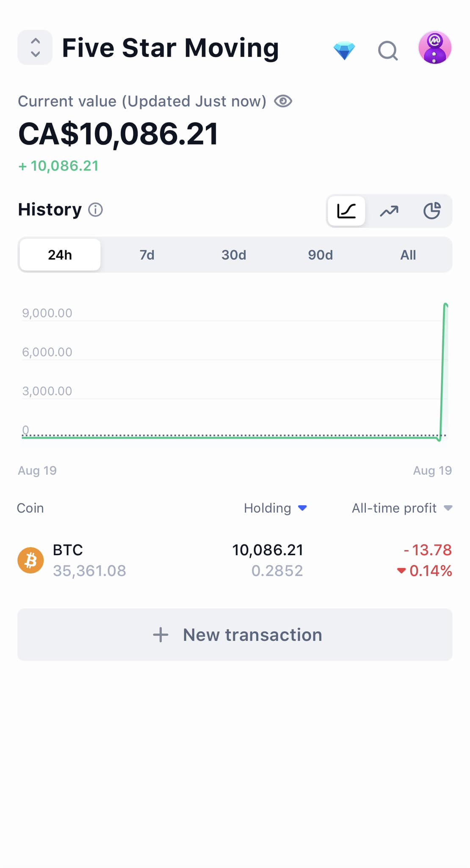
Task: Show the All time history
Action: [408, 255]
